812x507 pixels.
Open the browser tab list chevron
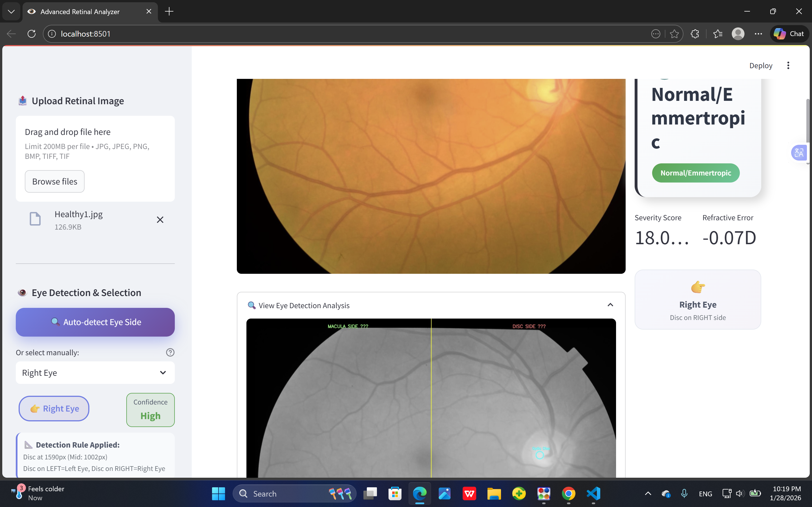pyautogui.click(x=11, y=11)
